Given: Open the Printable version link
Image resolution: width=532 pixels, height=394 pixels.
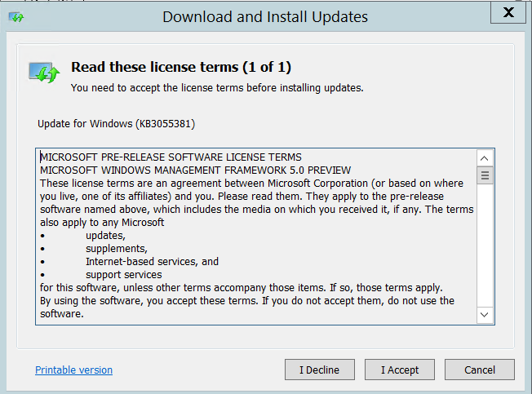Looking at the screenshot, I should [x=73, y=370].
